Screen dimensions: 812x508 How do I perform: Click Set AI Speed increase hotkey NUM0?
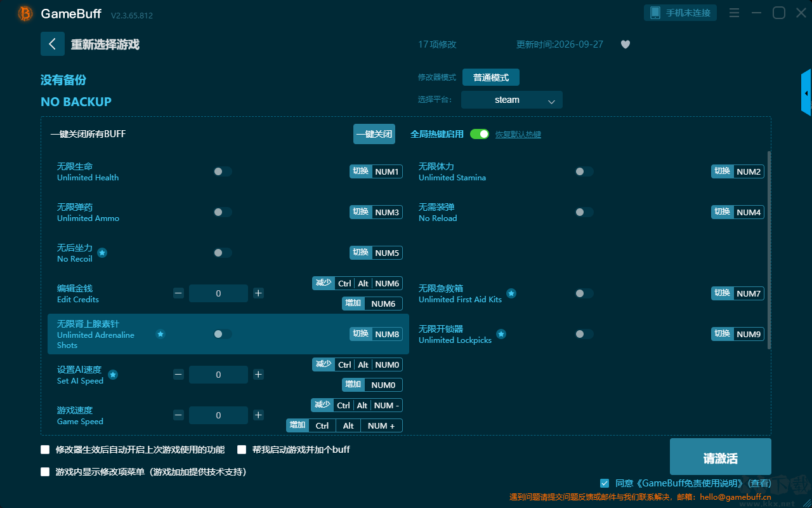tap(372, 385)
